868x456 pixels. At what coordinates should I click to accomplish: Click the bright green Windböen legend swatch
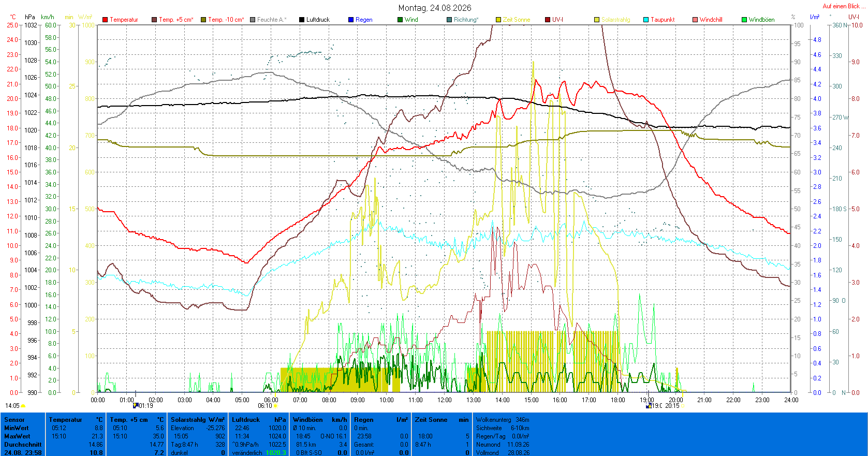pyautogui.click(x=744, y=20)
